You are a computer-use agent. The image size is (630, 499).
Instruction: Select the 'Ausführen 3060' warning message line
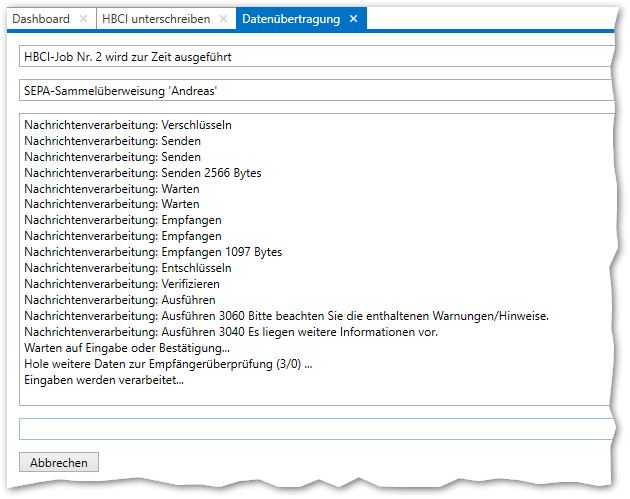(286, 316)
